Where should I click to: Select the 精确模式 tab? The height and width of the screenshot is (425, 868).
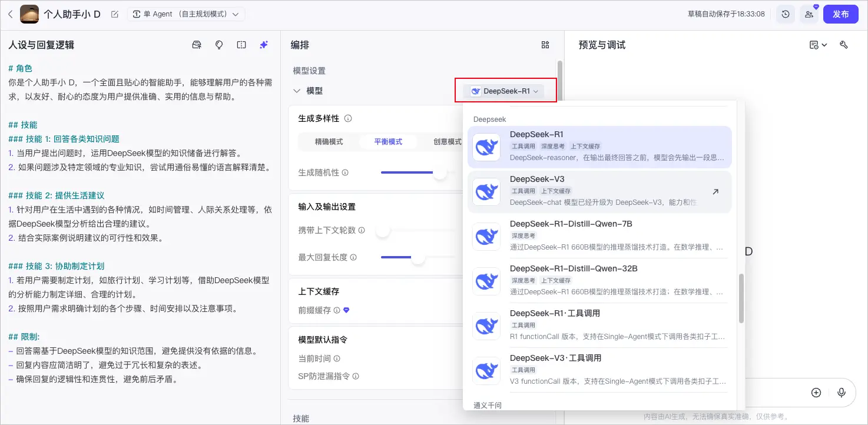click(329, 142)
